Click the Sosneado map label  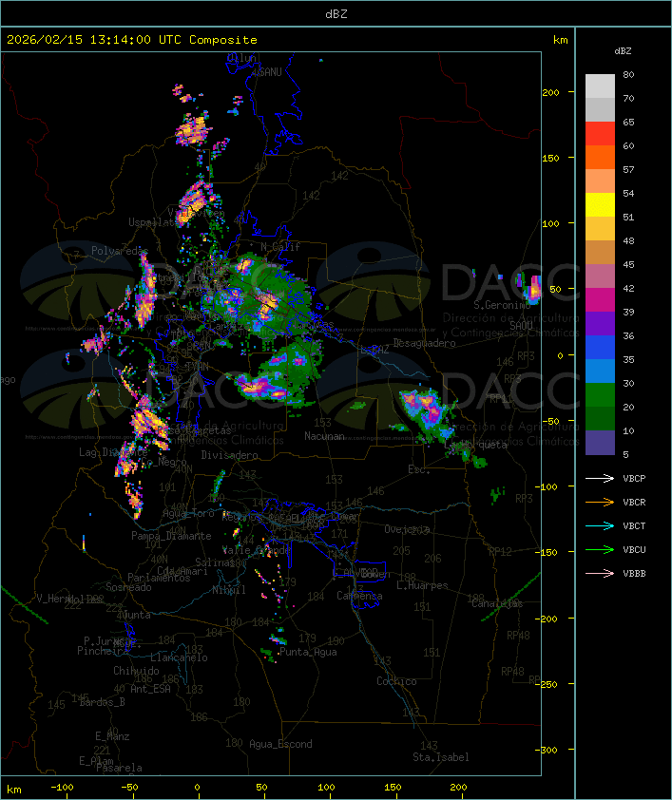[128, 587]
